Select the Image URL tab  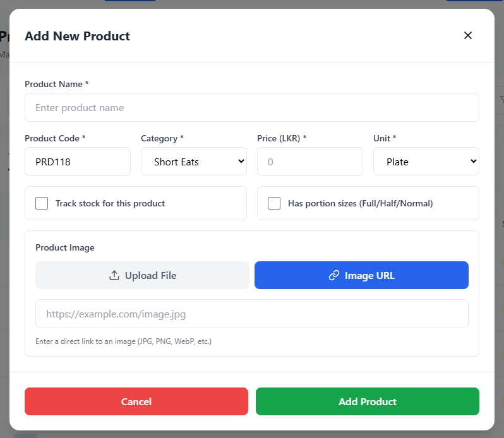coord(361,275)
